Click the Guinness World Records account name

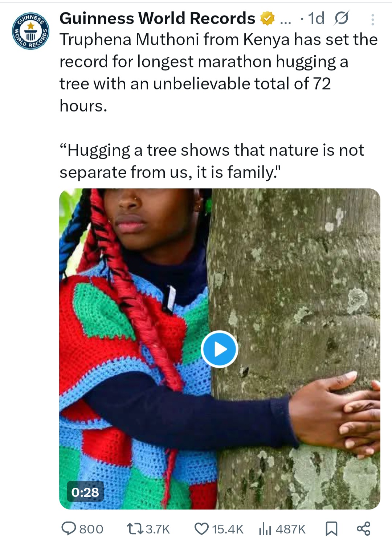click(x=157, y=18)
